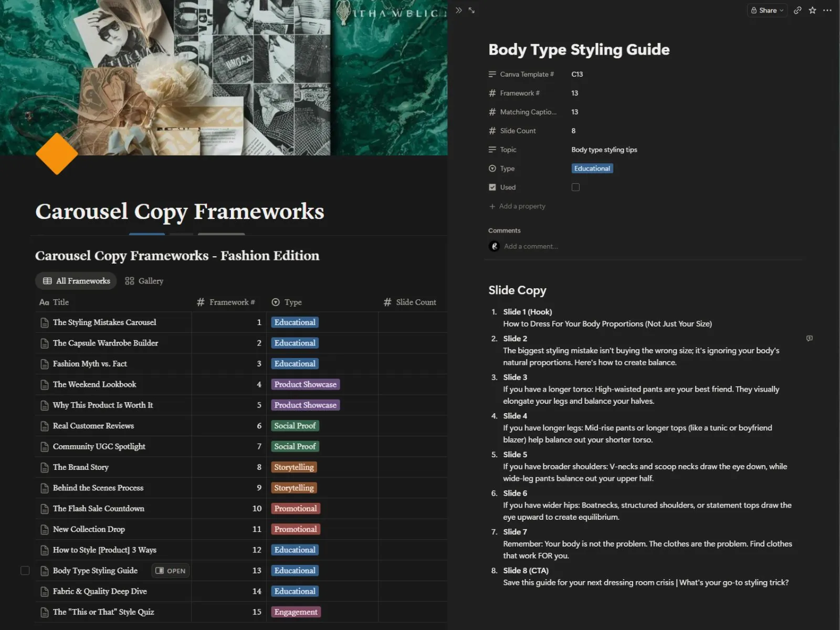
Task: Click page icon of The Flash Sale Countdown
Action: click(45, 509)
